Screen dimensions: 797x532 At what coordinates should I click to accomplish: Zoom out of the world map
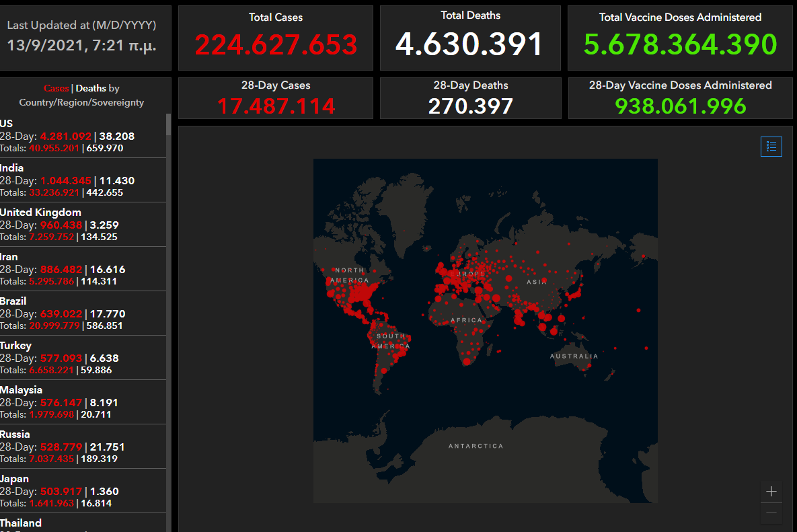tap(771, 513)
